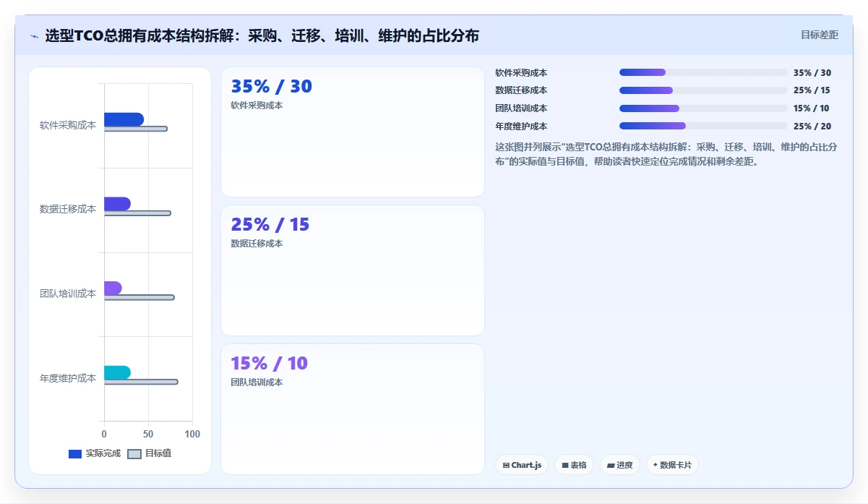Click the 软件采购成本 progress bar
This screenshot has width=868, height=504.
[703, 72]
